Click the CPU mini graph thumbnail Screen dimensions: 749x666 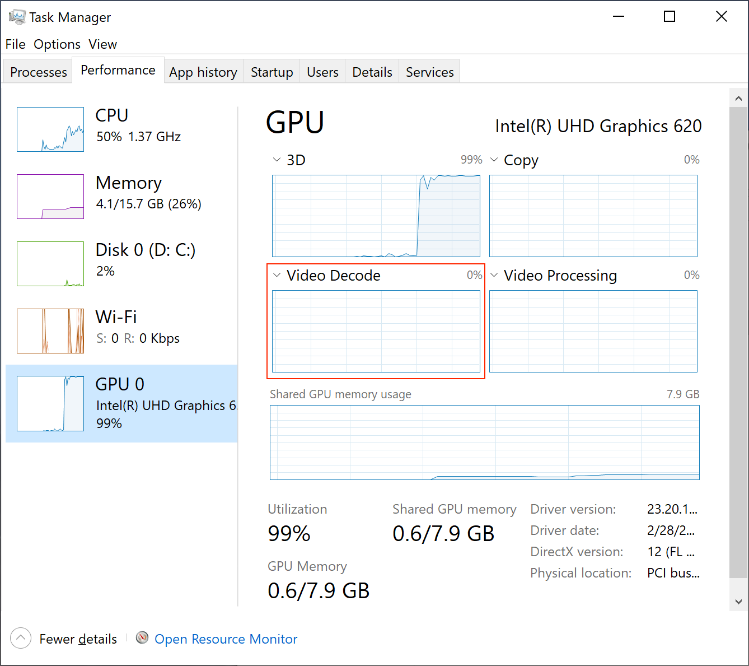pos(50,129)
